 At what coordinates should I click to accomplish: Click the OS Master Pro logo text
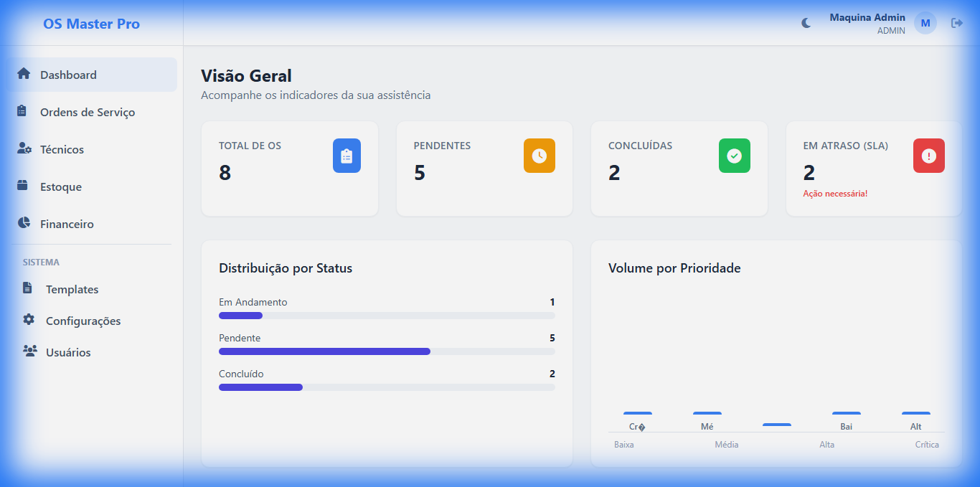coord(91,24)
